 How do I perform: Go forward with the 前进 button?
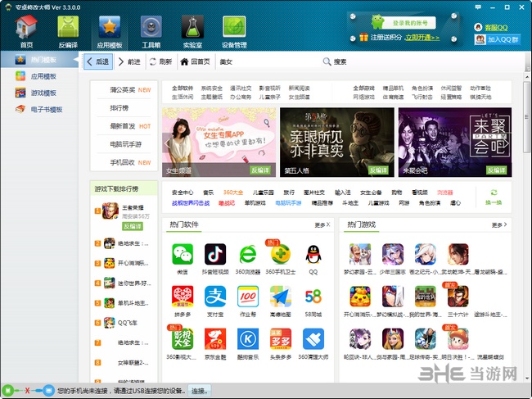pyautogui.click(x=129, y=61)
